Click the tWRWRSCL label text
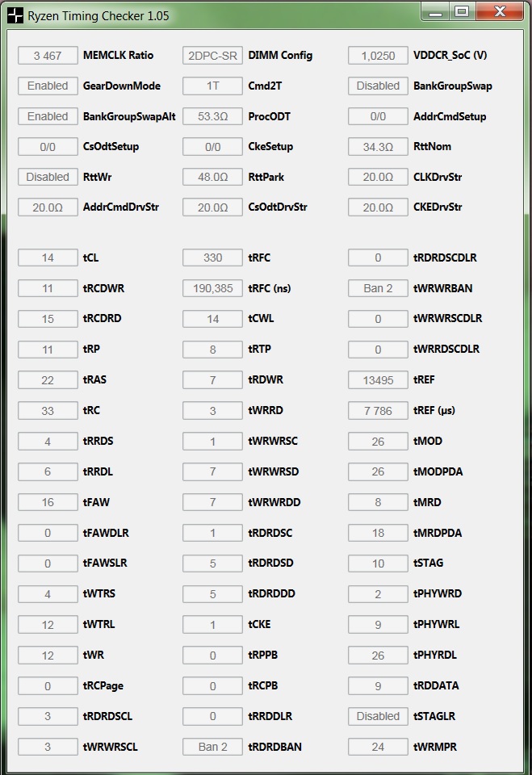532x775 pixels. [x=111, y=748]
